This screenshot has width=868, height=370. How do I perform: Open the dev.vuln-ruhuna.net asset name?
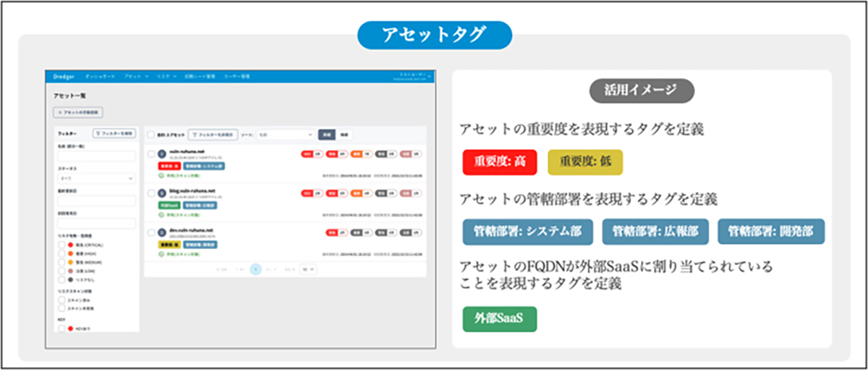192,230
